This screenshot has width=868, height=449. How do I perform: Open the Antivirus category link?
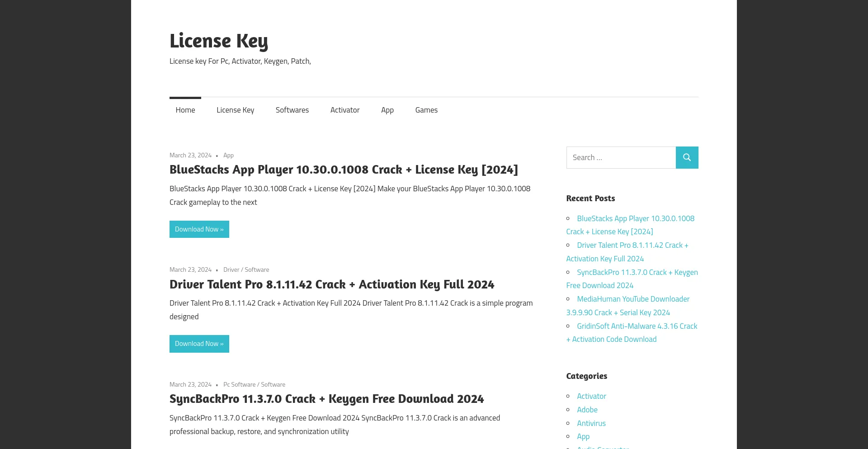(591, 423)
